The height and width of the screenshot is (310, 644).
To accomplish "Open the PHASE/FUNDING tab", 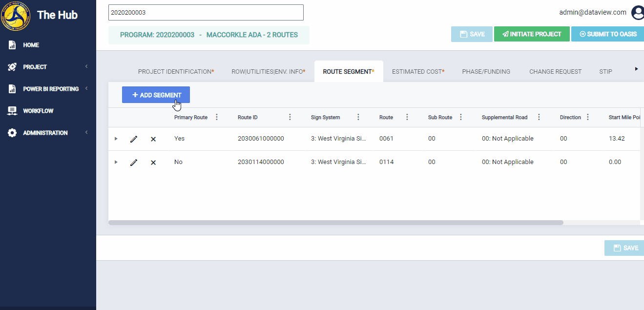I will (x=486, y=71).
